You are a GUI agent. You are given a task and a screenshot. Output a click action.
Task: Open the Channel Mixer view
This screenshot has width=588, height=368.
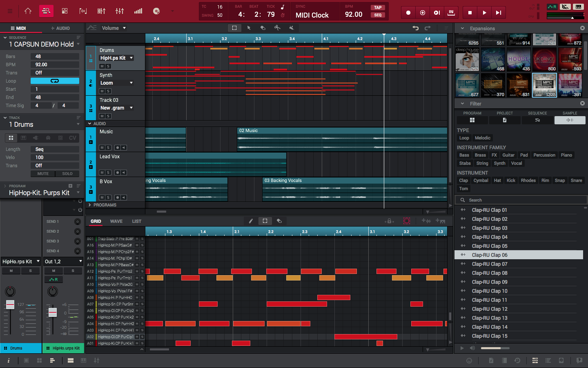coord(119,11)
